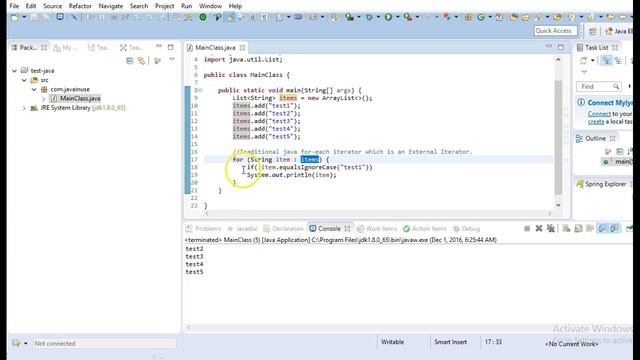
Task: Click the Run Last Tool external tools icon
Action: click(408, 17)
